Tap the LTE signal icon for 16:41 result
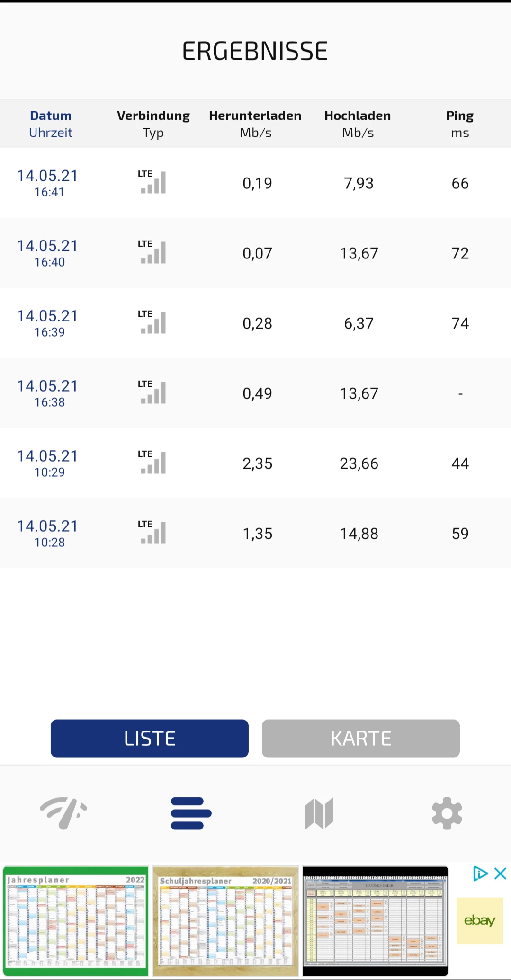Image resolution: width=511 pixels, height=980 pixels. tap(152, 182)
